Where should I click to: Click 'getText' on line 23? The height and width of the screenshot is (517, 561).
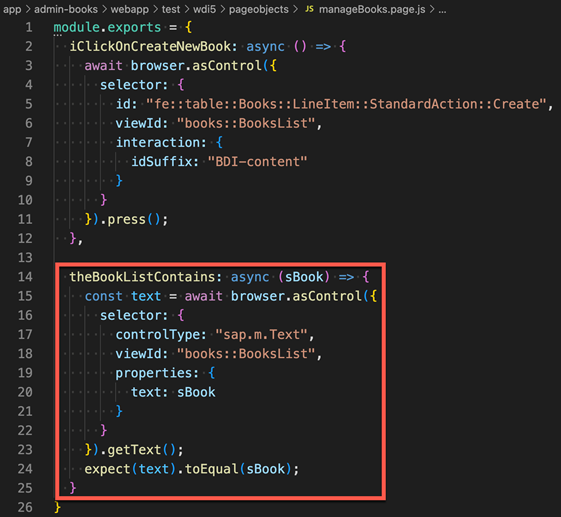134,450
